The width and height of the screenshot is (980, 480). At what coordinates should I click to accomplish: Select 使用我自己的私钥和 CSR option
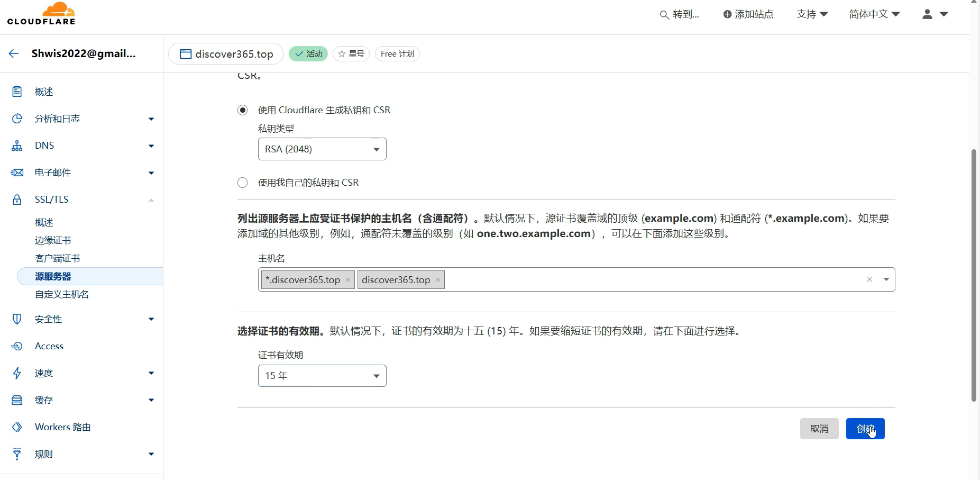coord(242,183)
